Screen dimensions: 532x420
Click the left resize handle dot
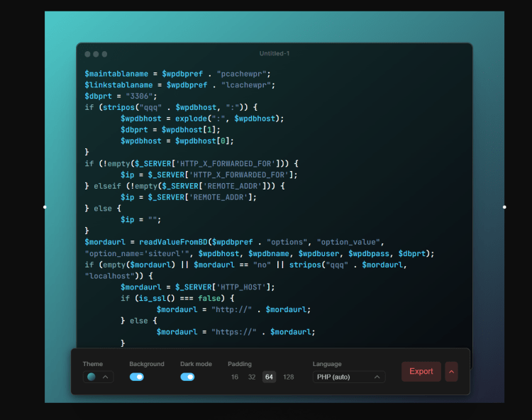(x=45, y=207)
